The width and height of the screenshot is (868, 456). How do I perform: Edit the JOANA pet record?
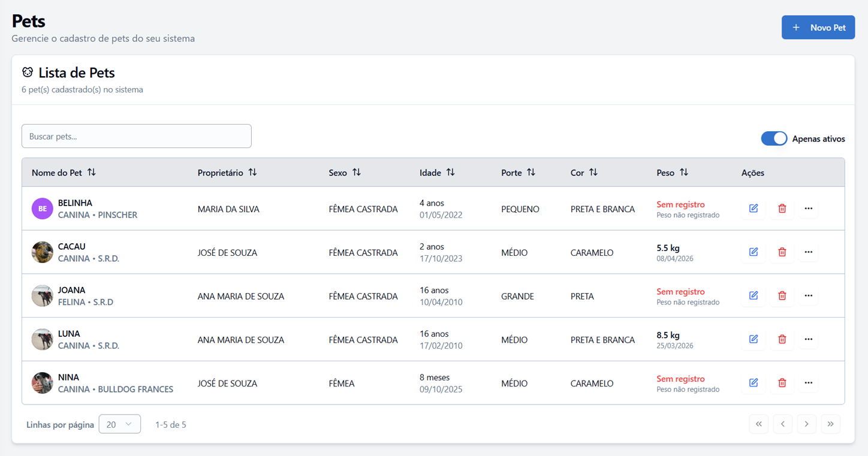coord(754,296)
